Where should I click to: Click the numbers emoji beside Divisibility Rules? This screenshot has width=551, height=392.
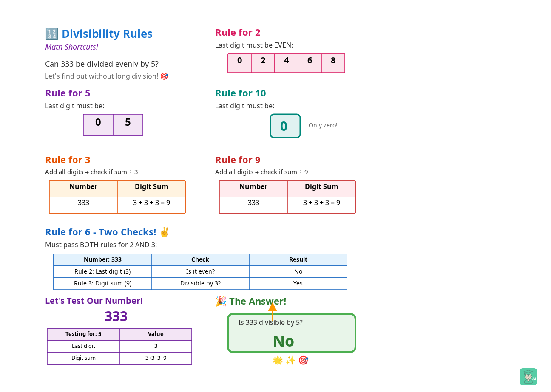point(52,34)
